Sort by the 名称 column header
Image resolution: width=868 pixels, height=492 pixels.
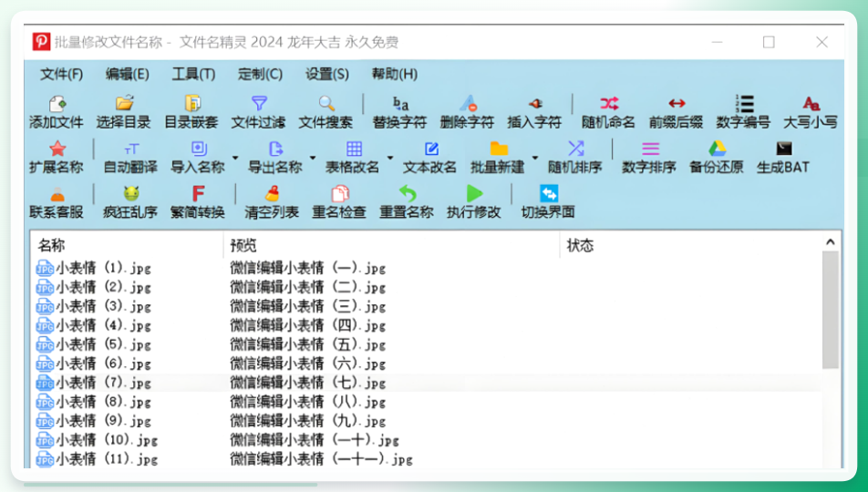[127, 245]
